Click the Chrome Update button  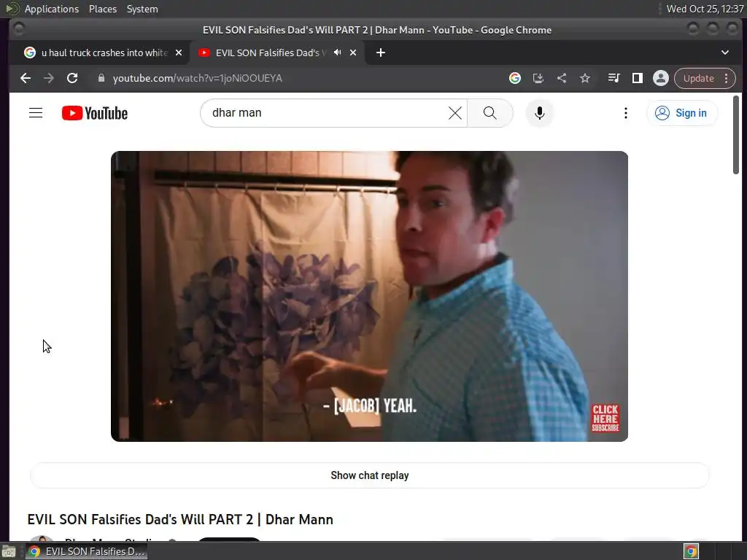pos(698,78)
